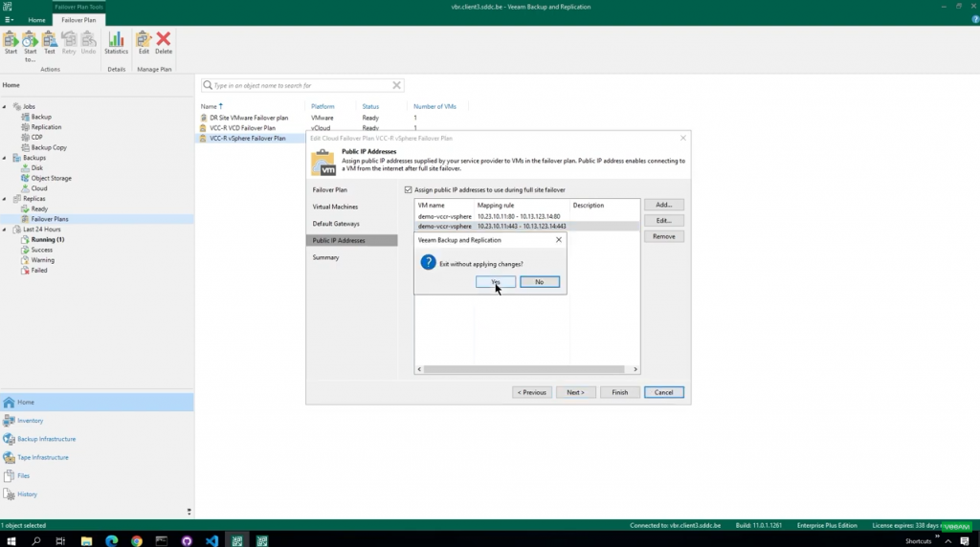Open Chrome from the taskbar
The height and width of the screenshot is (547, 980).
[x=136, y=540]
